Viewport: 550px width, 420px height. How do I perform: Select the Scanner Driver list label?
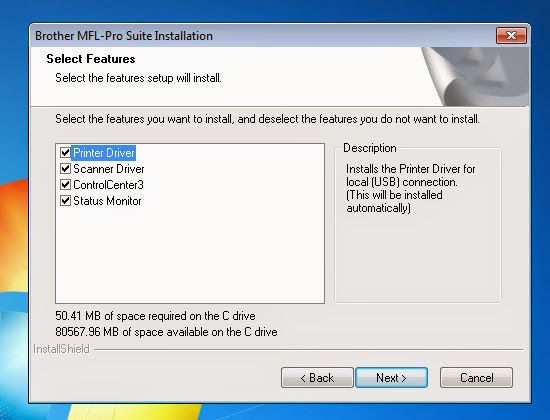coord(109,169)
